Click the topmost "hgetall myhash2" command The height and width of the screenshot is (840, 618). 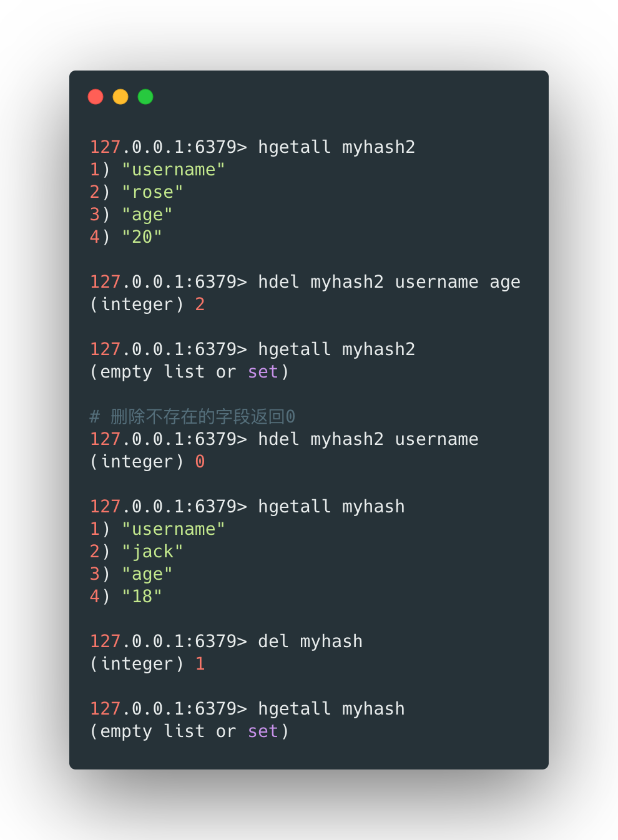336,147
